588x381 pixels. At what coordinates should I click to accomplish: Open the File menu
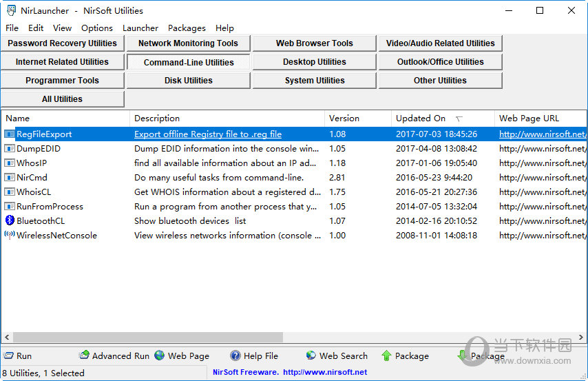(x=12, y=28)
